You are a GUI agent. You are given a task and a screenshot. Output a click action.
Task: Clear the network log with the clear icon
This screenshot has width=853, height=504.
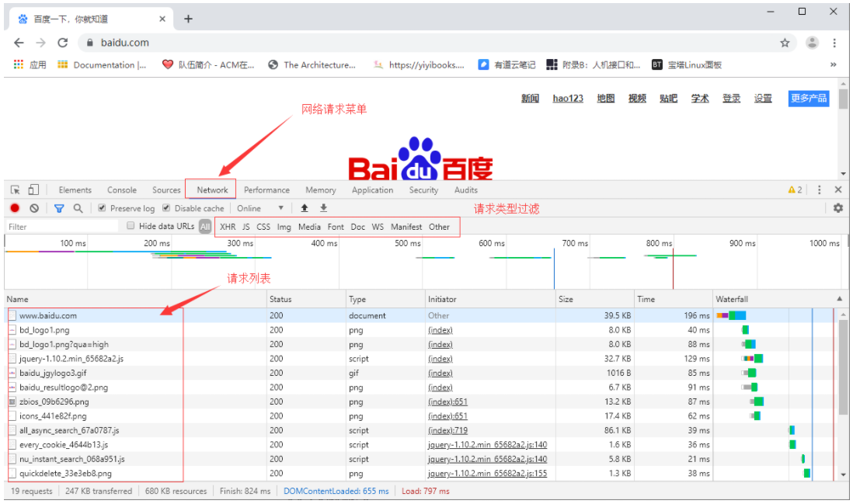click(x=34, y=208)
